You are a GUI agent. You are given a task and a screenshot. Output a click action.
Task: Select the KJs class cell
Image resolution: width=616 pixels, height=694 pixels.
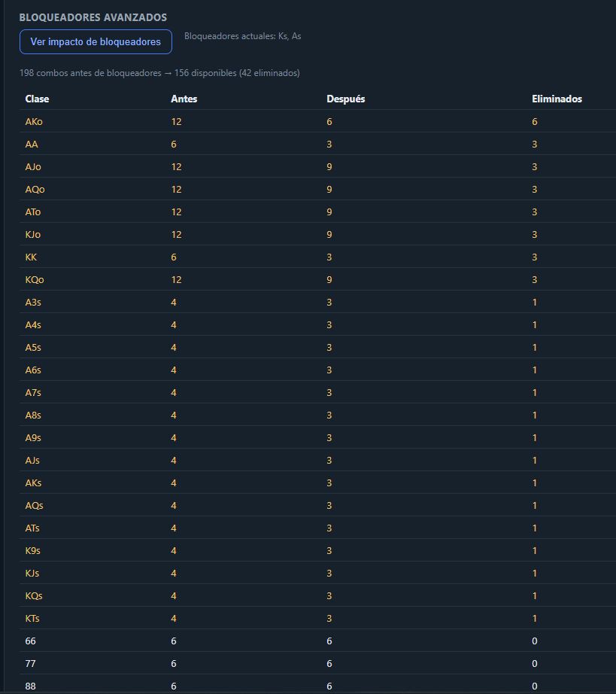coord(32,573)
